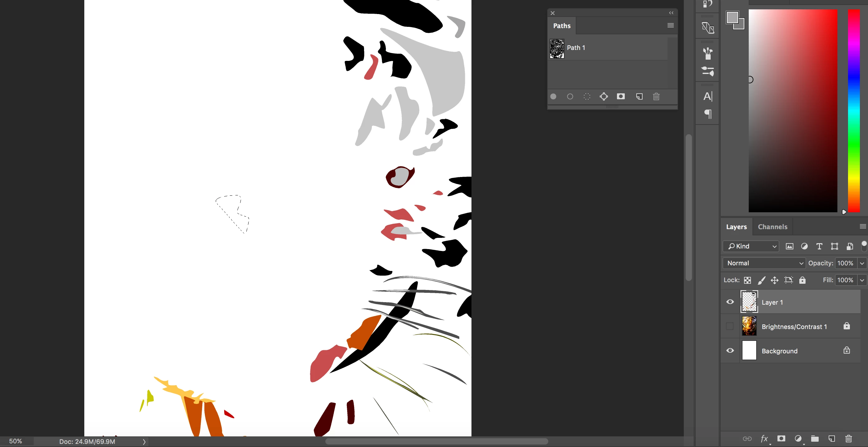Create new adjustment layer icon
Screen dimensions: 868x447
(798, 439)
